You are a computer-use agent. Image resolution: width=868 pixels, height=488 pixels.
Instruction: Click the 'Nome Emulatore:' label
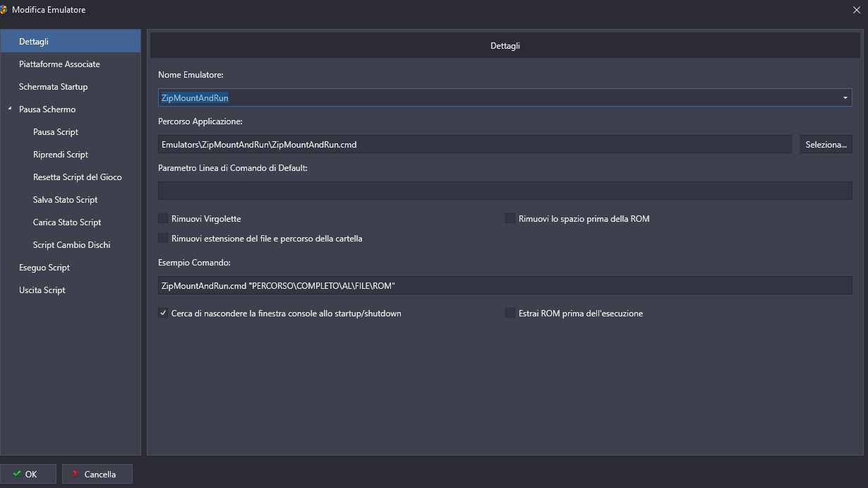tap(191, 75)
